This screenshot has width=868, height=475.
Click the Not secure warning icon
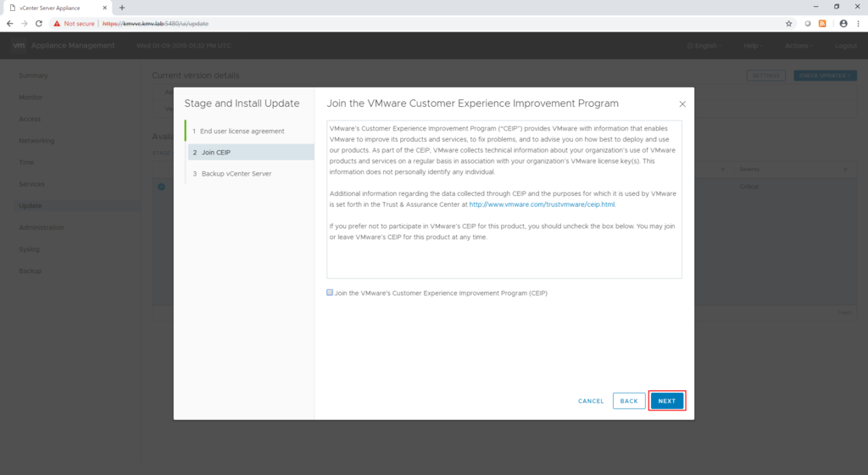click(x=57, y=24)
